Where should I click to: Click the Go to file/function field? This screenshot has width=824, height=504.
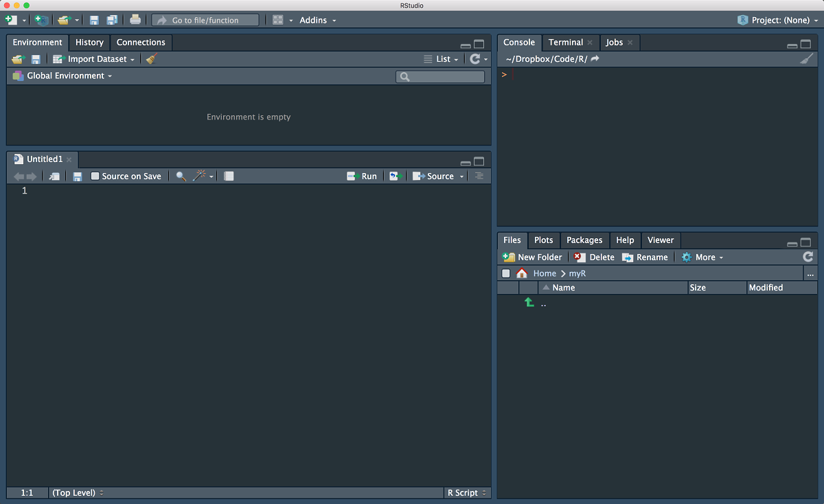pos(205,20)
